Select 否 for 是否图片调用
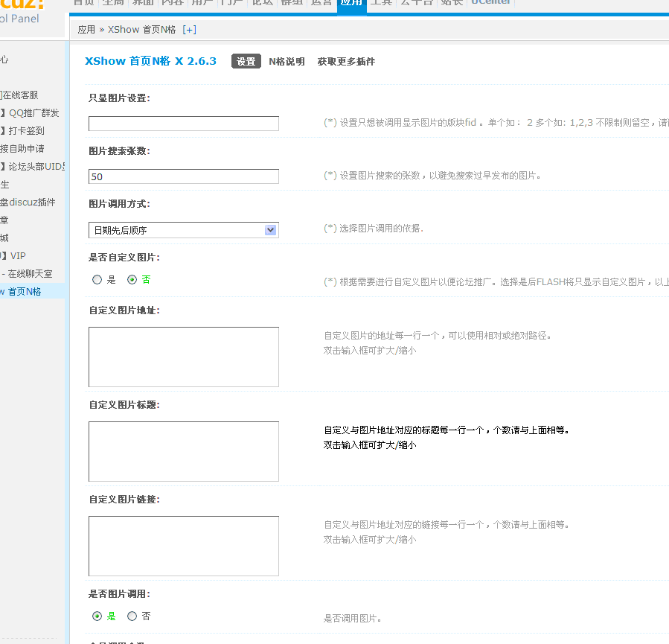Image resolution: width=669 pixels, height=644 pixels. click(x=132, y=616)
